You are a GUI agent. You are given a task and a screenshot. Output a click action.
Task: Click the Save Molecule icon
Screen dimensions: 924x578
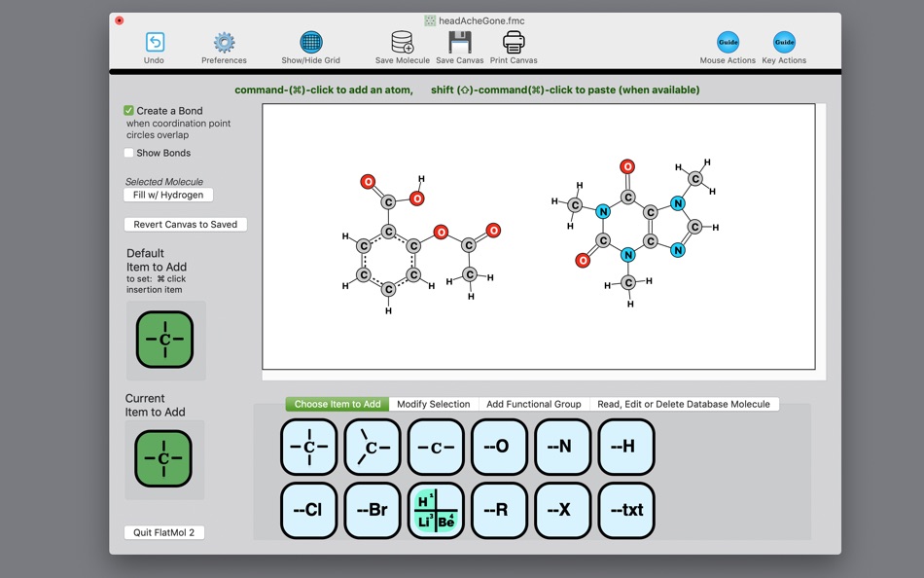point(401,43)
